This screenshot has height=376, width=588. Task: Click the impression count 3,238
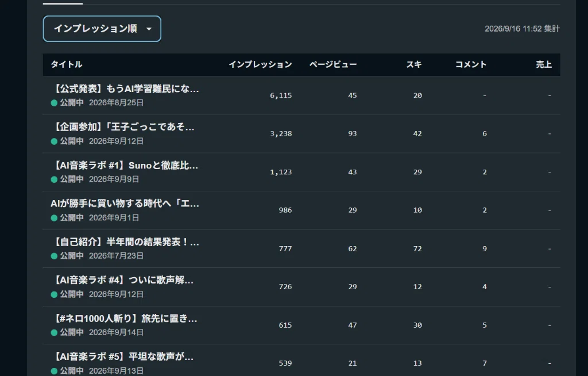click(281, 134)
